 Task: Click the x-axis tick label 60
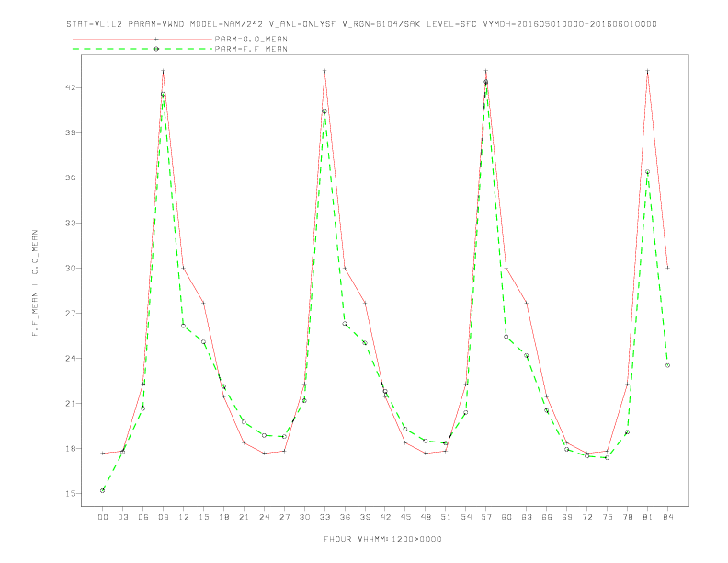click(x=506, y=517)
